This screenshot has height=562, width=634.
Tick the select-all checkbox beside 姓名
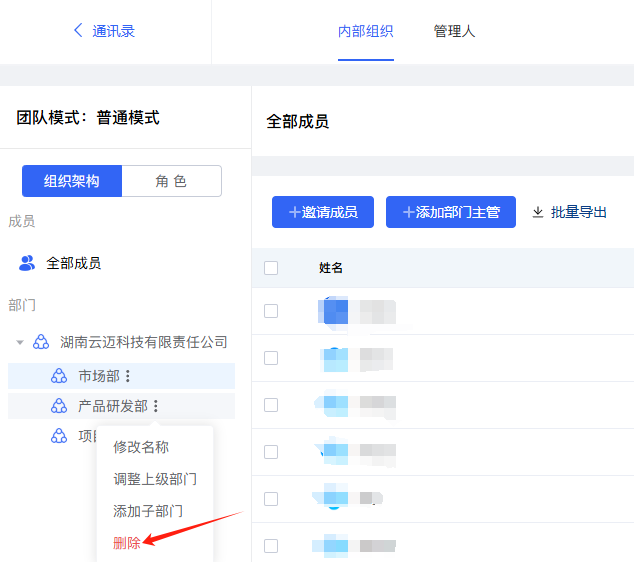point(271,267)
